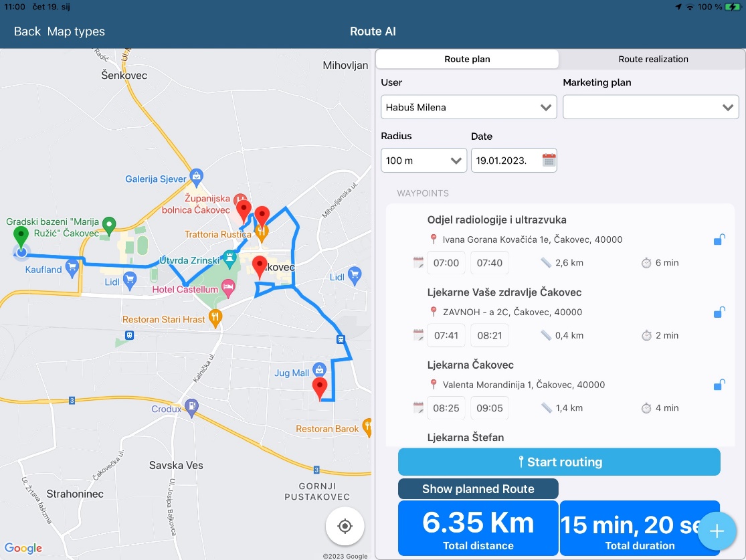The height and width of the screenshot is (560, 746).
Task: Click the Show planned Route button
Action: click(478, 489)
